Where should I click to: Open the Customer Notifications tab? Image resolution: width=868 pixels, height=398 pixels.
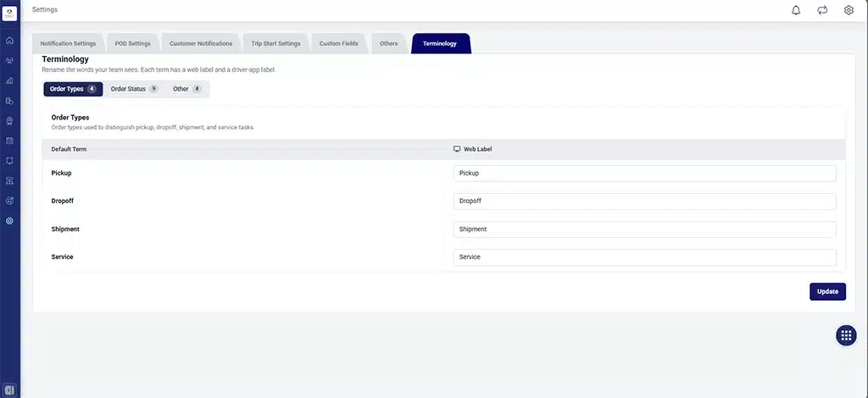click(201, 44)
